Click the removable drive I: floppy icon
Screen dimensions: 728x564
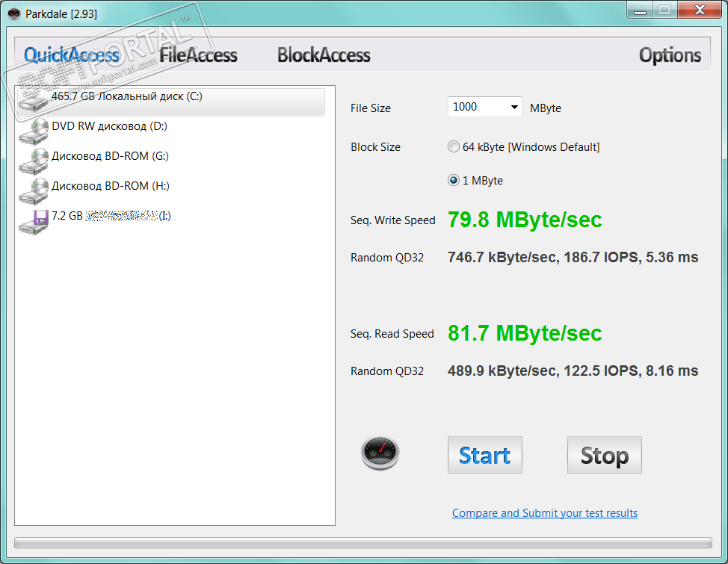34,221
